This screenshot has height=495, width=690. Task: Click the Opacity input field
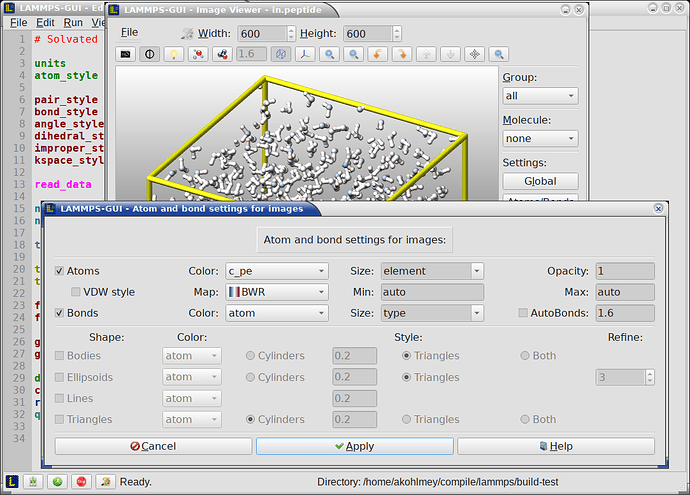(x=625, y=271)
